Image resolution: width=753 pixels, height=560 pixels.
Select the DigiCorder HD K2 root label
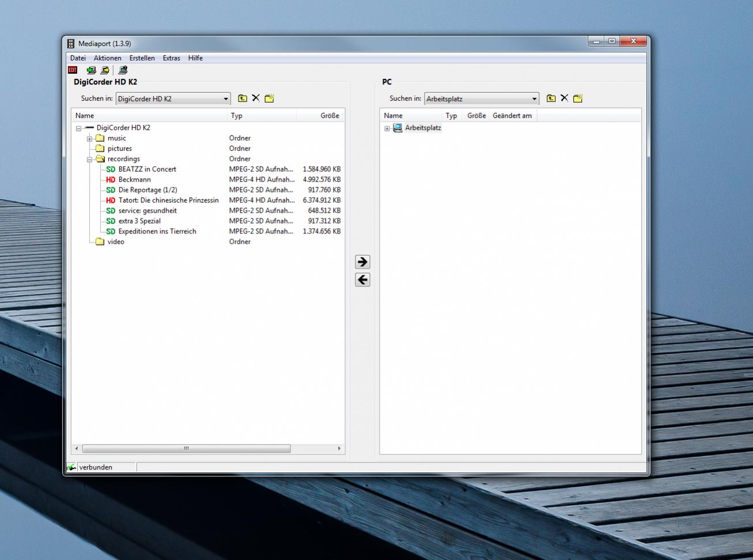(123, 128)
